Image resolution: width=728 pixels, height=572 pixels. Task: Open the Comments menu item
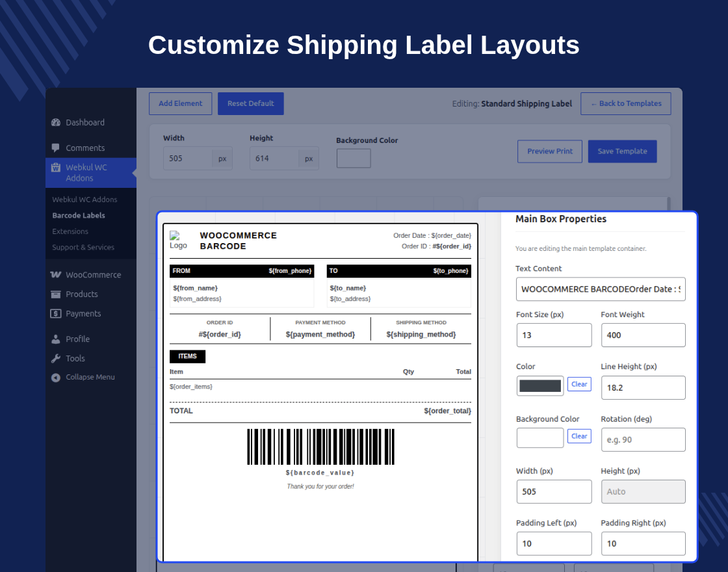coord(85,148)
